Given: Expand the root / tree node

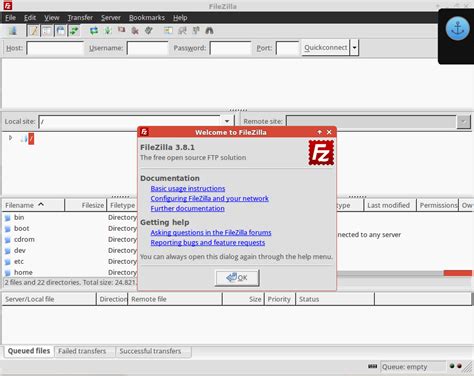Looking at the screenshot, I should pyautogui.click(x=10, y=138).
